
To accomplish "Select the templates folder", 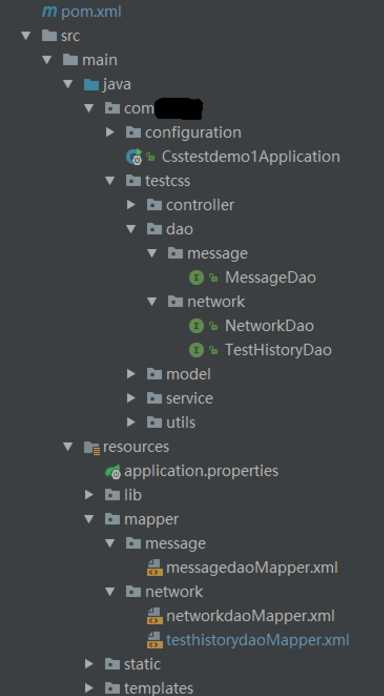I will [158, 688].
